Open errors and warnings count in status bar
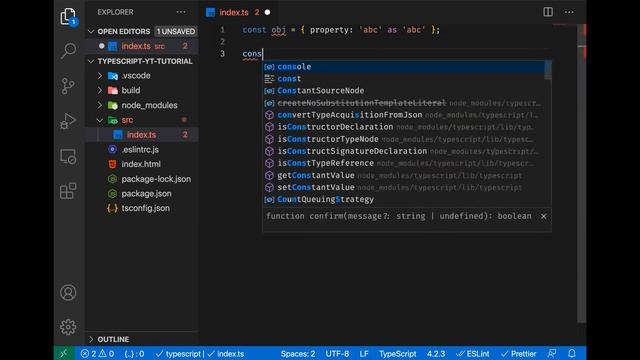640x360 pixels. 97,353
